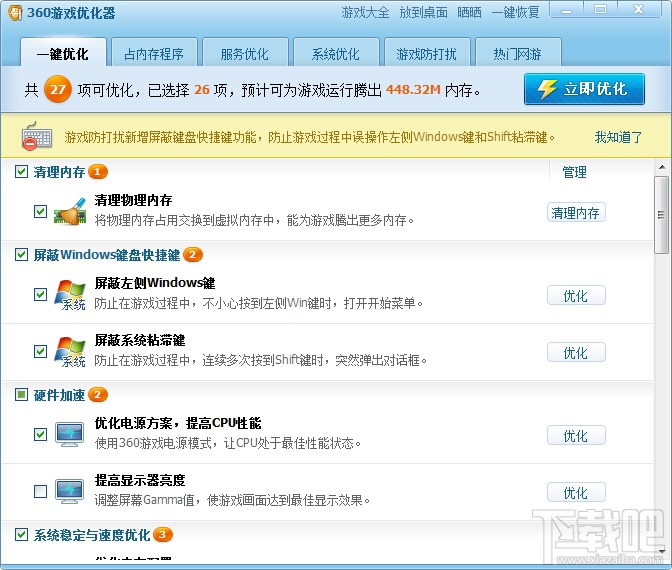The width and height of the screenshot is (672, 570).
Task: Dismiss the notice with 我知道了
Action: 618,137
